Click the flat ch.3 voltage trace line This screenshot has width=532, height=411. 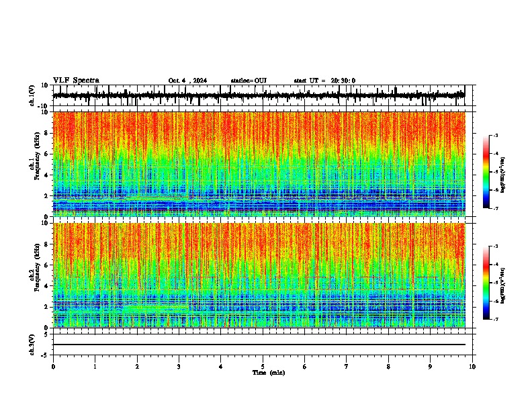click(259, 345)
